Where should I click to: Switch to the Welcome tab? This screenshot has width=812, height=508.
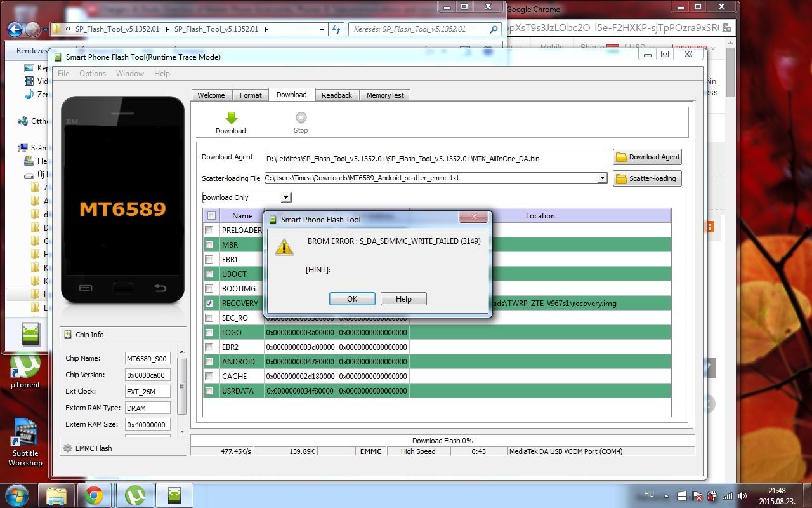pyautogui.click(x=211, y=95)
